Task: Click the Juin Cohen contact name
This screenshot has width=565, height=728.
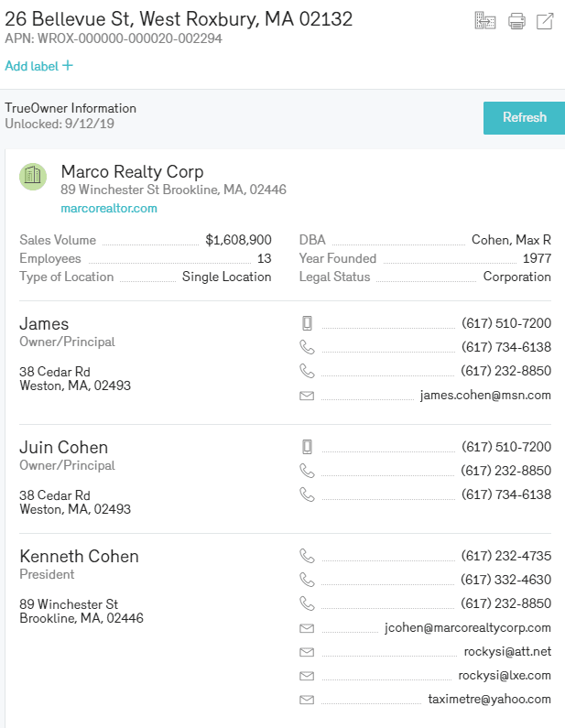Action: [x=64, y=448]
